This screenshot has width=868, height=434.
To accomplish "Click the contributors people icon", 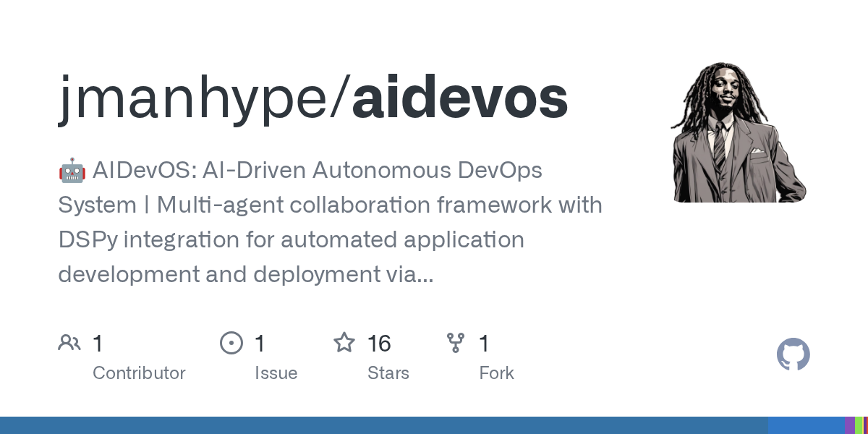I will click(x=69, y=343).
